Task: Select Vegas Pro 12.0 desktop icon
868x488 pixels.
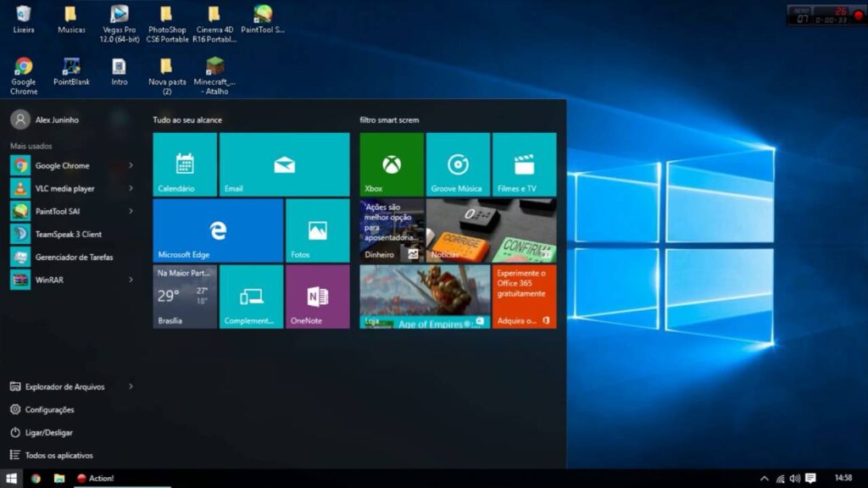Action: pos(119,25)
